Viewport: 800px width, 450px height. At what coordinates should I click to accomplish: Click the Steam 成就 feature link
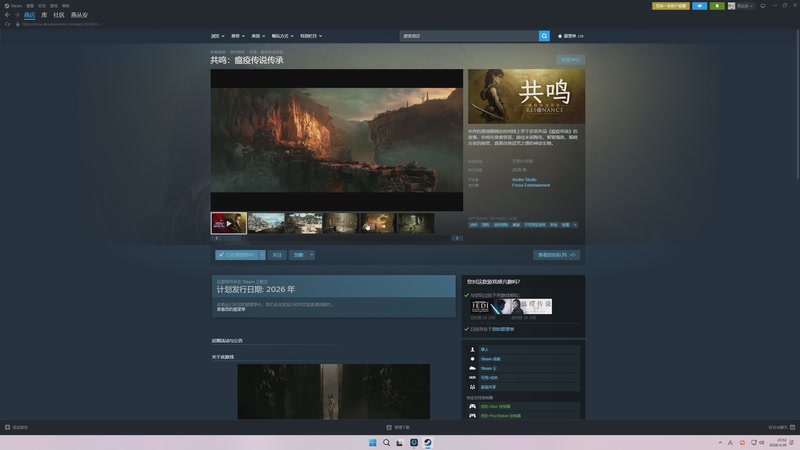pos(490,359)
